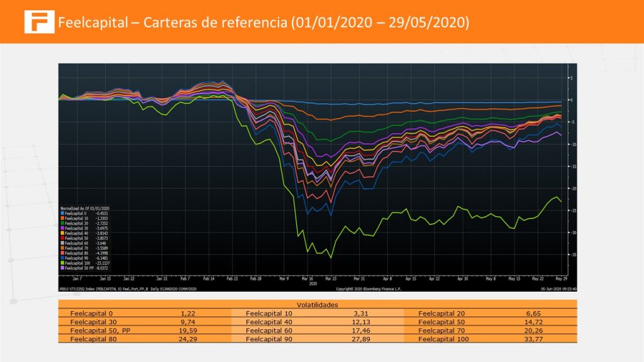The height and width of the screenshot is (362, 644).
Task: Click the Jan 31 date axis label
Action: [162, 278]
